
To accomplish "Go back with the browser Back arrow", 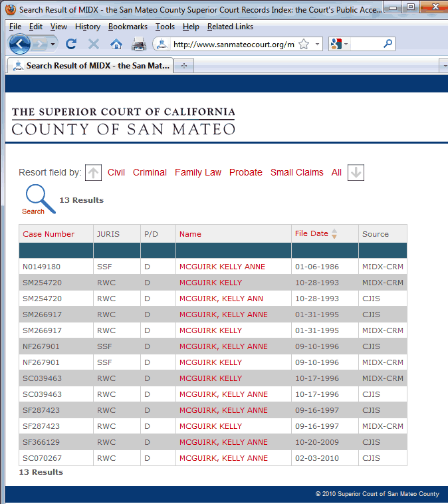I will coord(19,44).
